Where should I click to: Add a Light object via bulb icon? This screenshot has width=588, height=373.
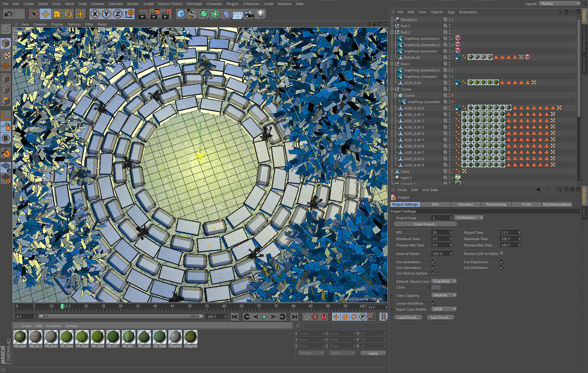(x=261, y=14)
